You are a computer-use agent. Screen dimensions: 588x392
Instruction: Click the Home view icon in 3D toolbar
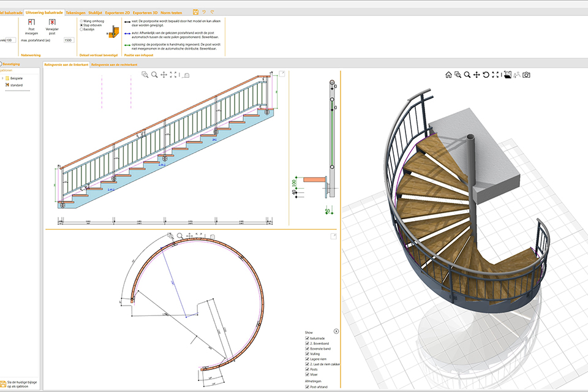(448, 75)
